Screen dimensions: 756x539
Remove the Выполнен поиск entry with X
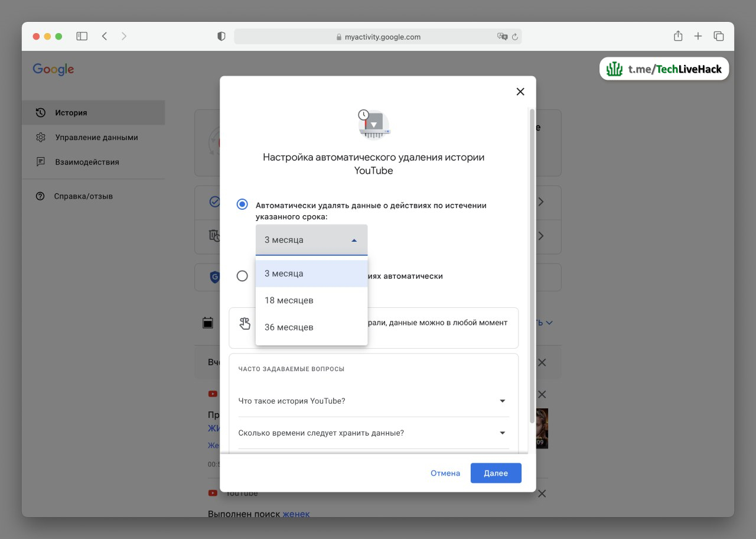tap(542, 493)
